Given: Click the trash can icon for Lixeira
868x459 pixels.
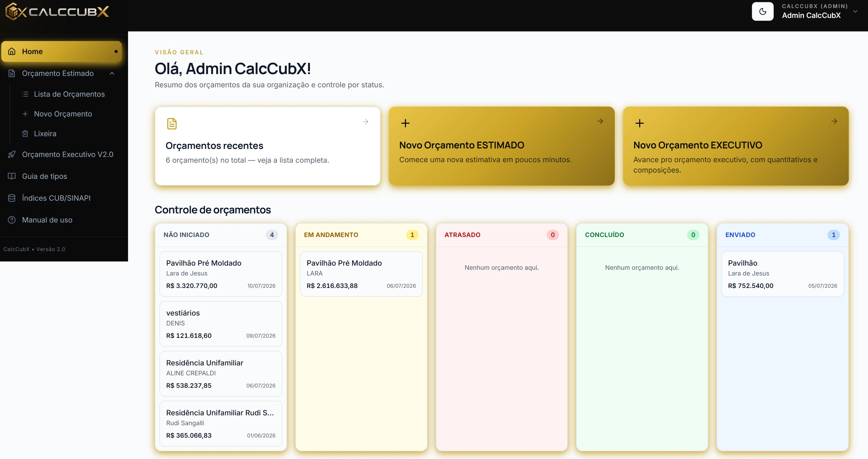Looking at the screenshot, I should [x=25, y=134].
